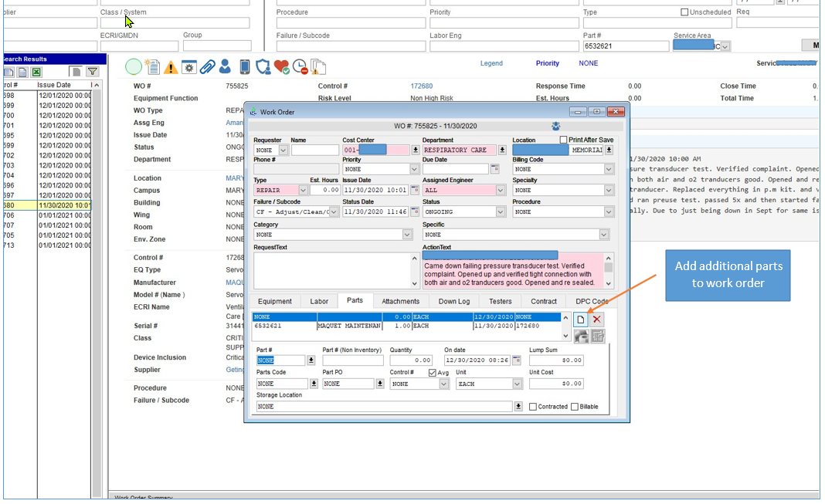Open the Department lookup arrow button
Screen dimensions: 825x504
[x=502, y=150]
